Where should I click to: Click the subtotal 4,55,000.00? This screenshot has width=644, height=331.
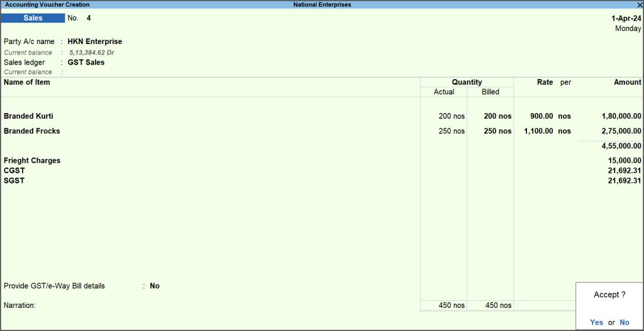click(621, 146)
